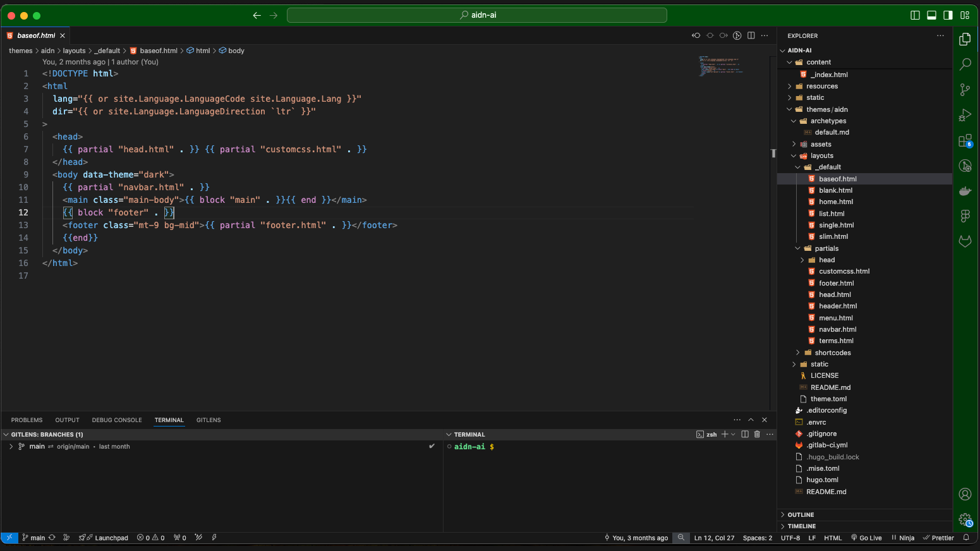Open the Extensions view icon
This screenshot has height=551, width=980.
[x=965, y=141]
